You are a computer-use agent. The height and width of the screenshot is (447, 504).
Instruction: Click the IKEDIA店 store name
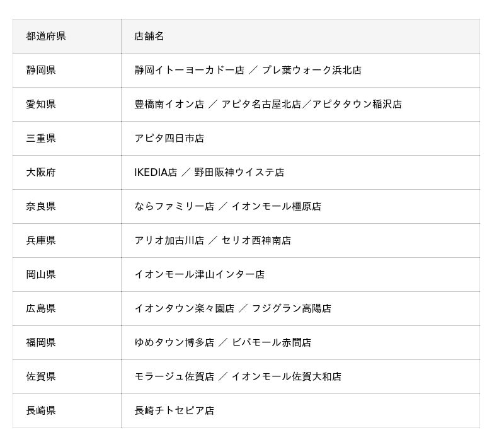[x=156, y=172]
